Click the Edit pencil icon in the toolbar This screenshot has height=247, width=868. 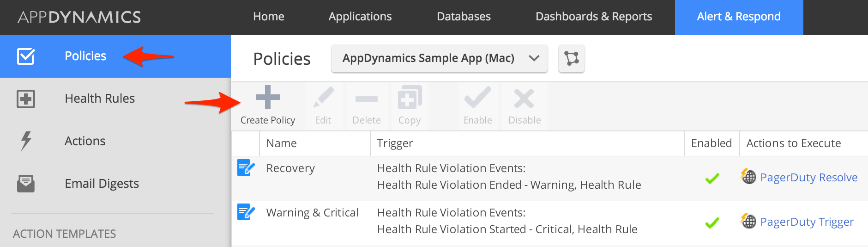[x=323, y=98]
